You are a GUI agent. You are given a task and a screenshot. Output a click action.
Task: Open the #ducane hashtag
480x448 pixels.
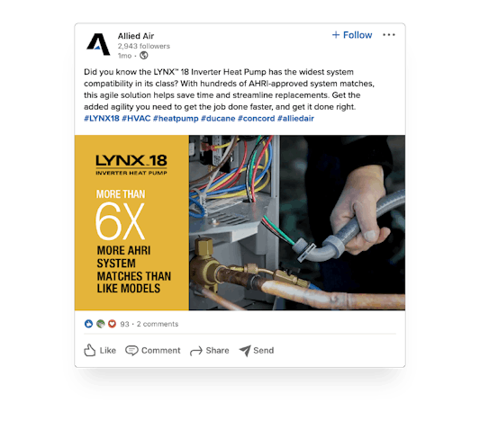pos(218,119)
